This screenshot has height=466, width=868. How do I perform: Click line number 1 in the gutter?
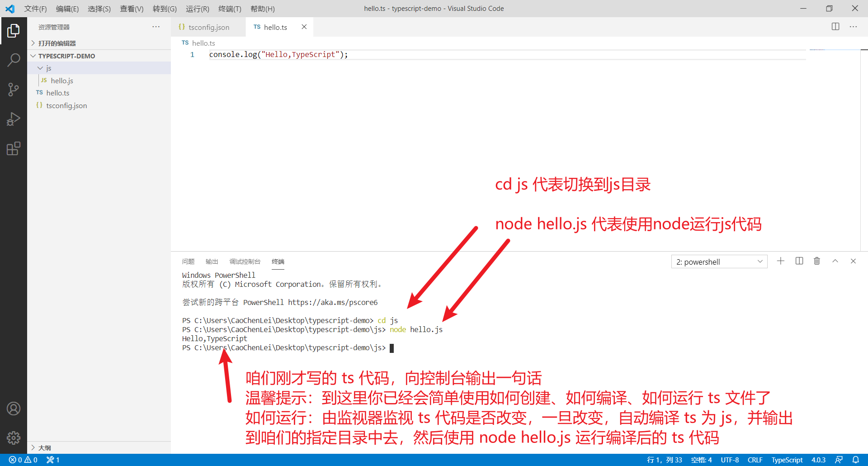pos(192,54)
